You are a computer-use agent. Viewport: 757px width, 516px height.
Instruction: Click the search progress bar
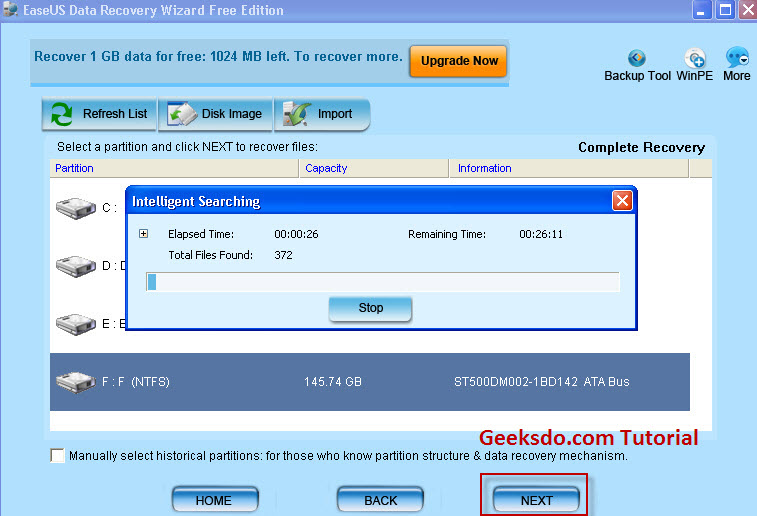coord(382,282)
